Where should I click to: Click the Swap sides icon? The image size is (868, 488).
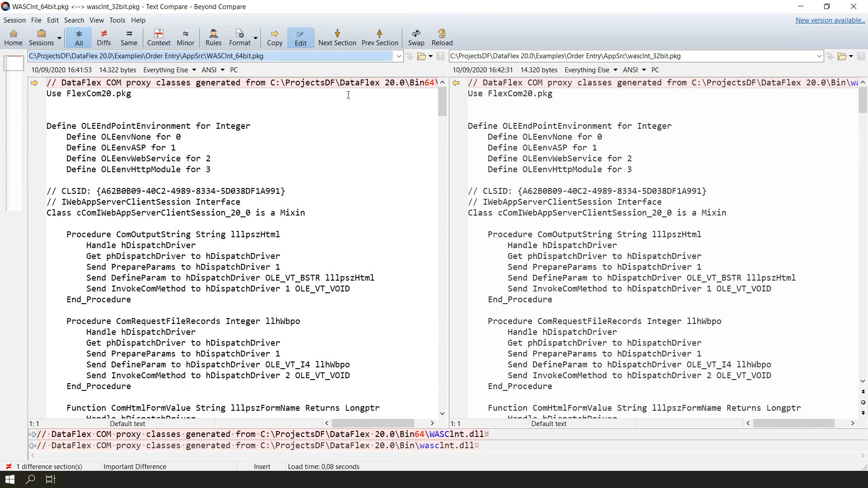coord(416,38)
